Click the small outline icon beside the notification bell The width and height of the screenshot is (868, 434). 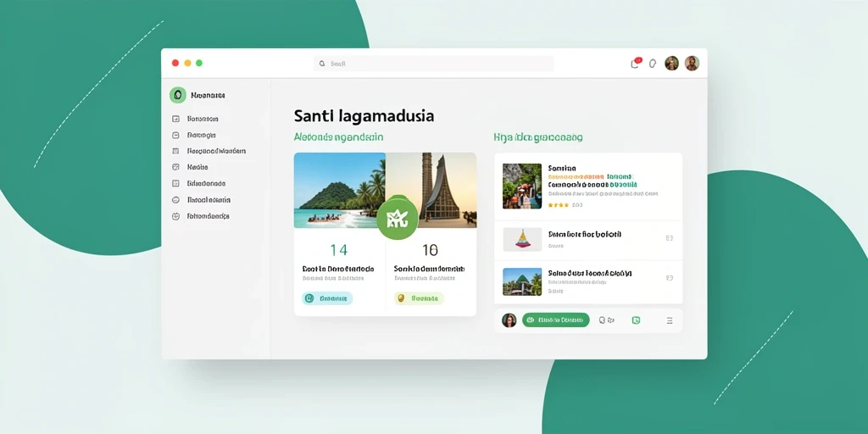(x=653, y=64)
